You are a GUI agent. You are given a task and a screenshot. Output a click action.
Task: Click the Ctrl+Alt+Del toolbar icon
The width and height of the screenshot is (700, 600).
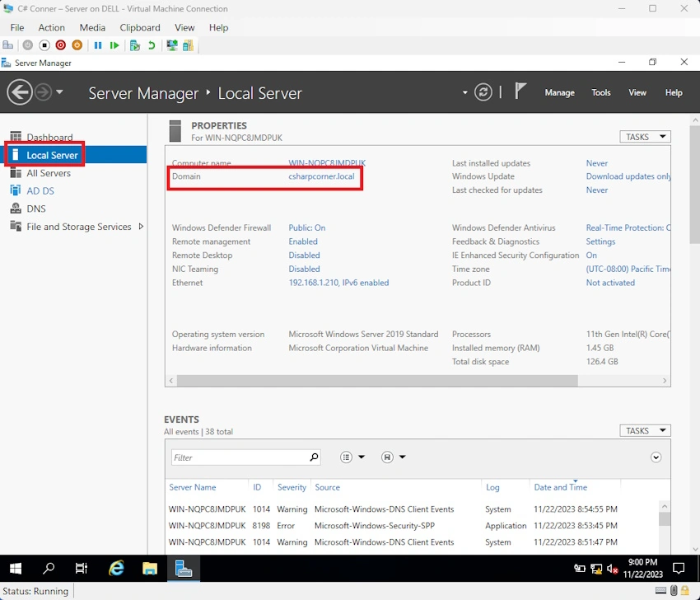tap(8, 45)
